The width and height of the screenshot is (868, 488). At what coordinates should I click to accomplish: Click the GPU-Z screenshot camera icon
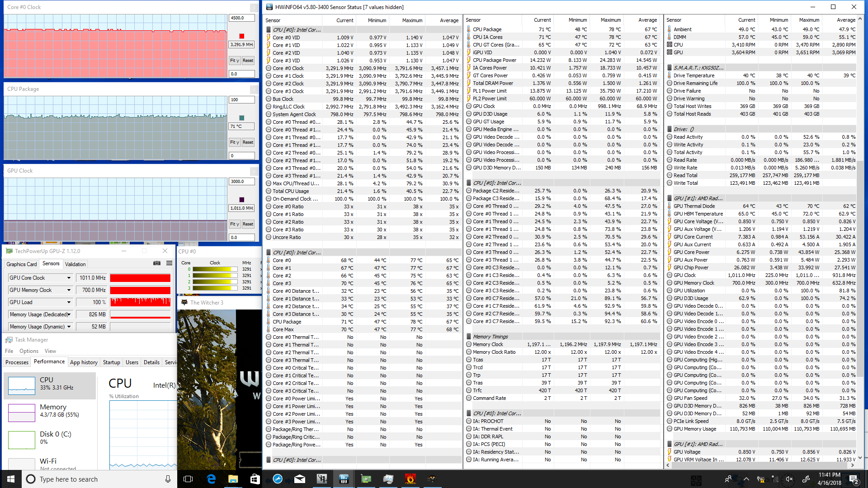(157, 263)
